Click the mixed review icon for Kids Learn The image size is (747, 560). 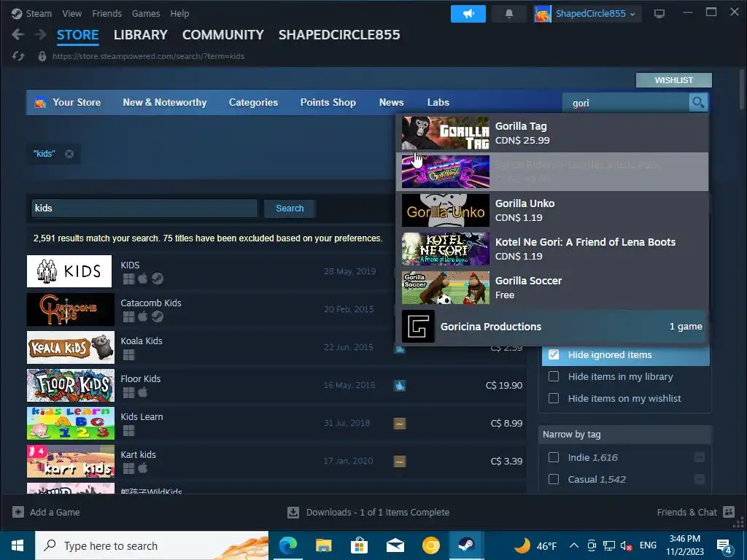point(400,423)
